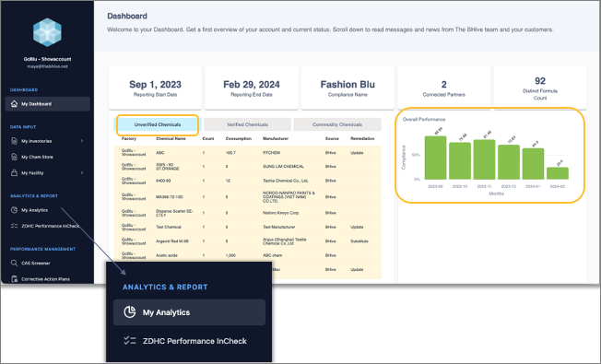Open My Dashboard in the sidebar
The height and width of the screenshot is (364, 601).
point(48,104)
